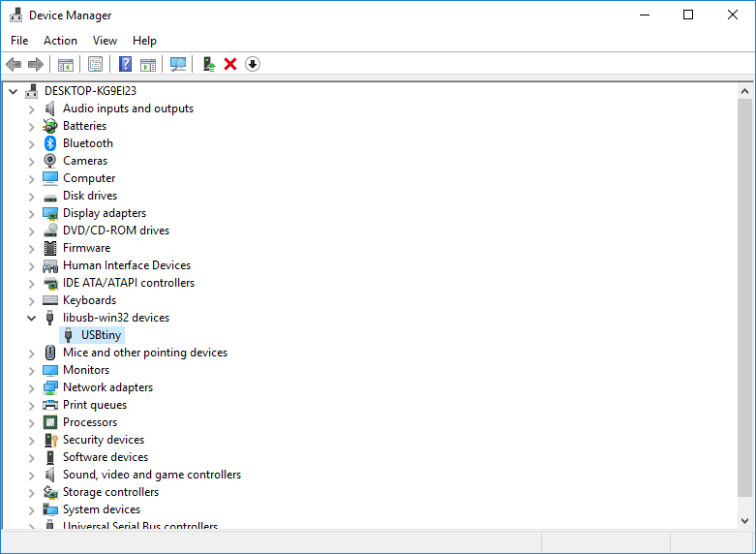Open the File menu
The width and height of the screenshot is (756, 554).
pyautogui.click(x=19, y=41)
